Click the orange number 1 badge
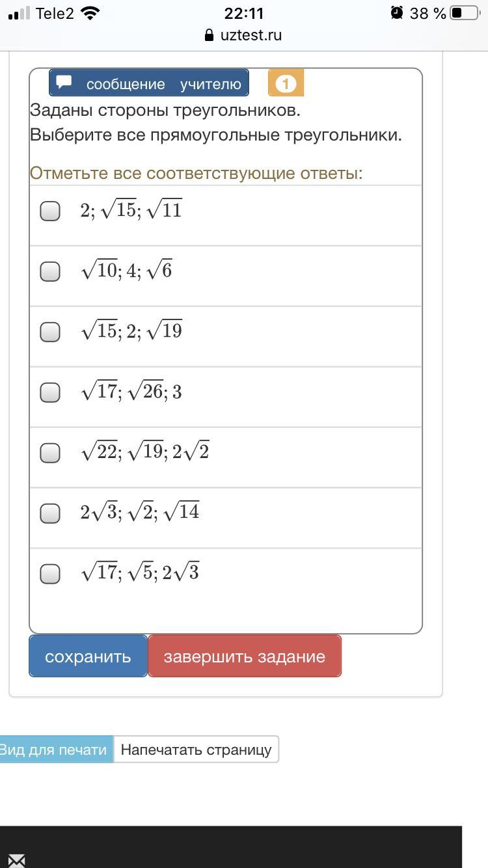The image size is (488, 868). (x=286, y=83)
